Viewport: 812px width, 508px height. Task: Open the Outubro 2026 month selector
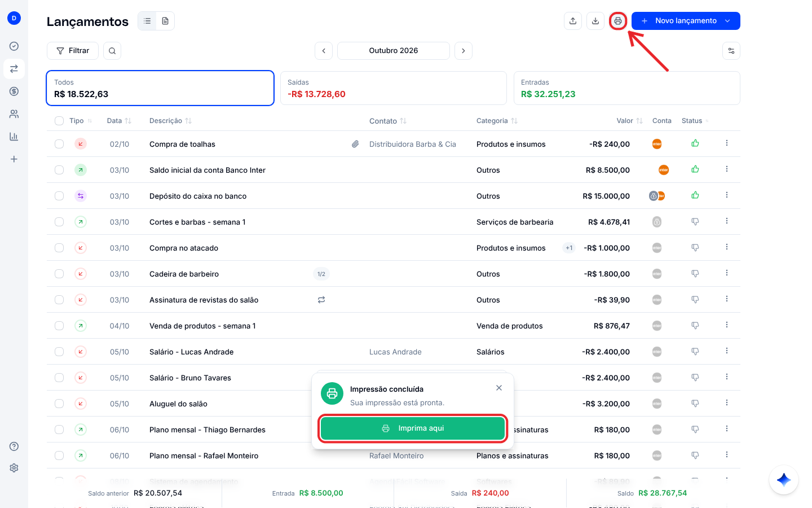tap(394, 51)
